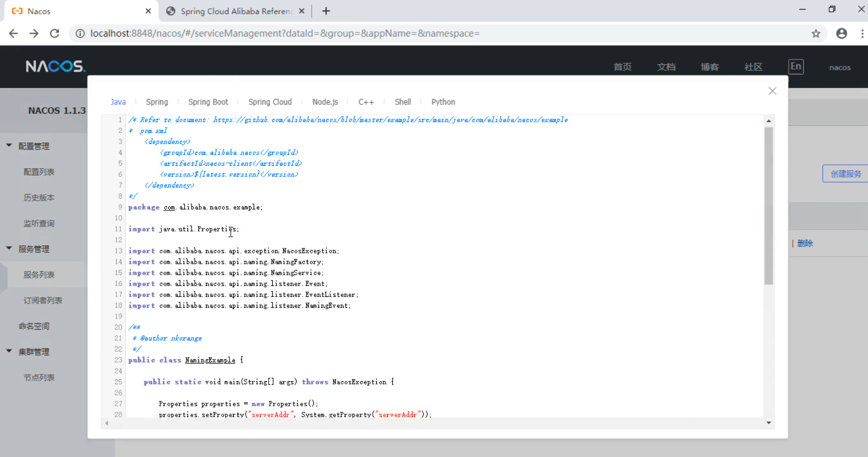Switch to the Node.js sample tab
868x457 pixels.
pos(325,102)
